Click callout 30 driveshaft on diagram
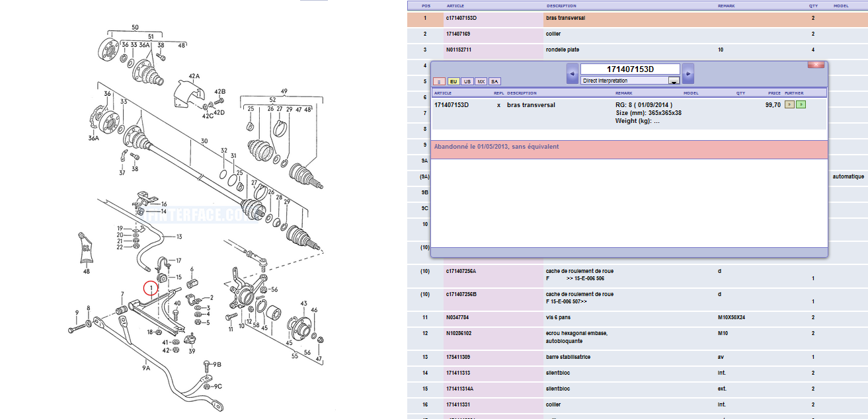Viewport: 868px width, 419px height. tap(204, 141)
